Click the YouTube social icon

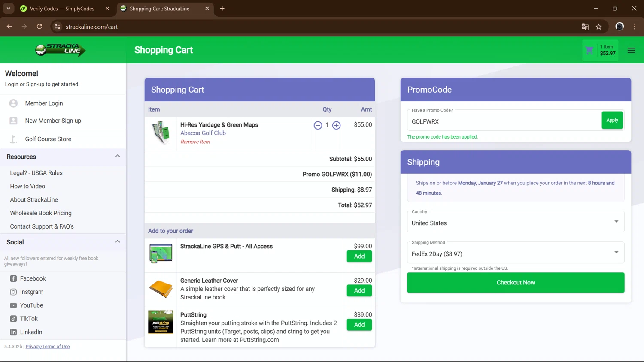point(13,305)
